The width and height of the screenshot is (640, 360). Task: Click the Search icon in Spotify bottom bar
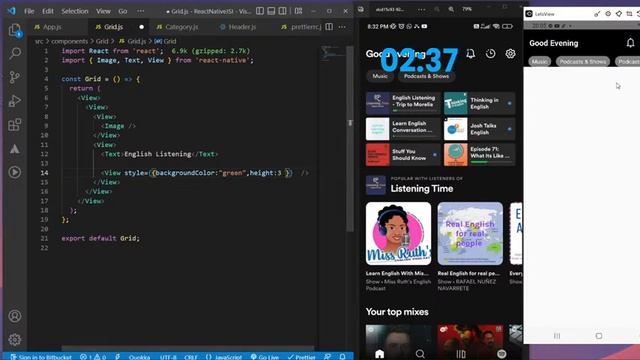coord(420,353)
